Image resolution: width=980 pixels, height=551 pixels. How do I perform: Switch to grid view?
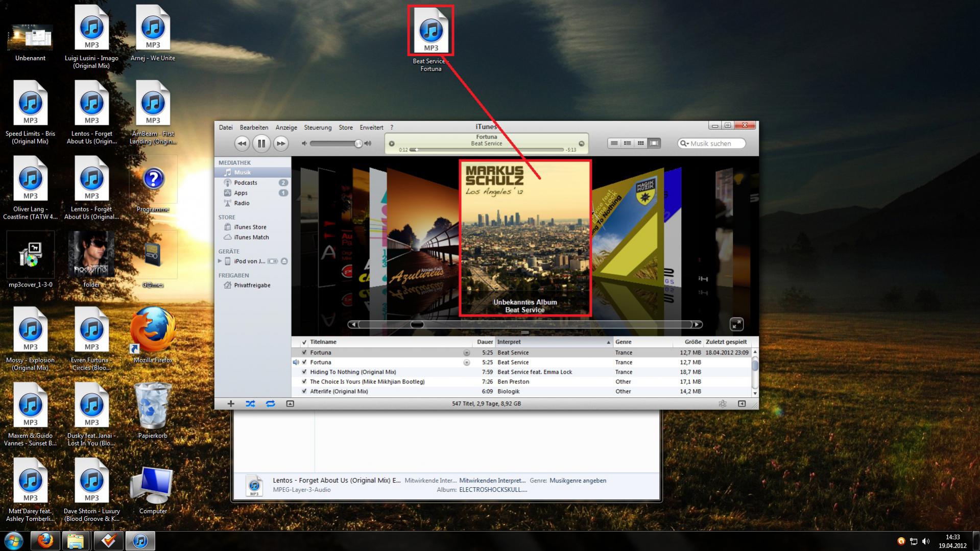(641, 143)
